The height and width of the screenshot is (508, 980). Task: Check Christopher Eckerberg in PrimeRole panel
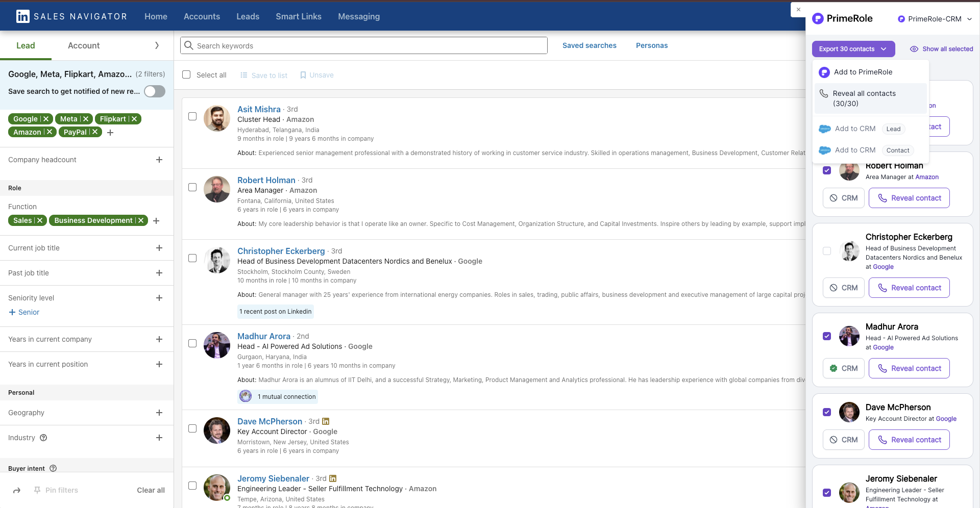coord(827,251)
